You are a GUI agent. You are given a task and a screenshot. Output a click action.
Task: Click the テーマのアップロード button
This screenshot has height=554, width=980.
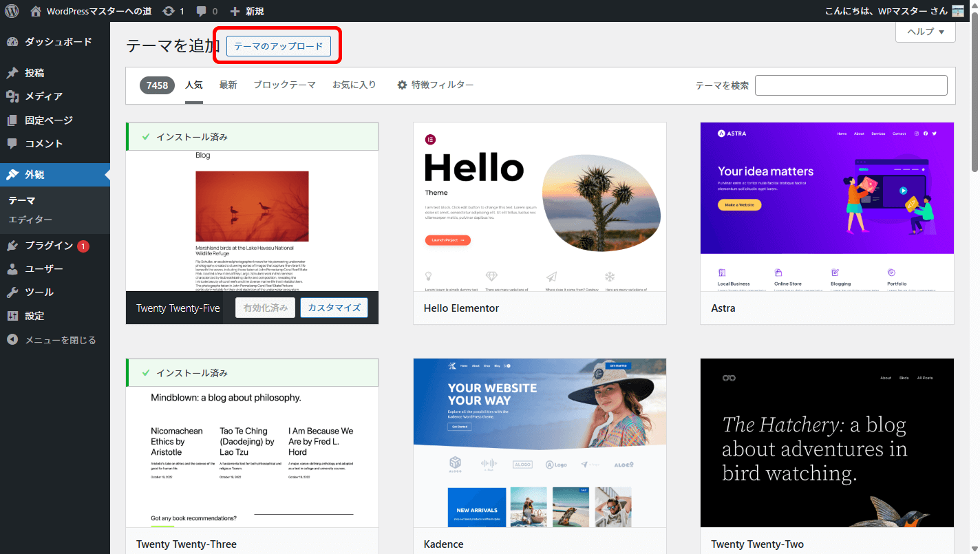[278, 46]
